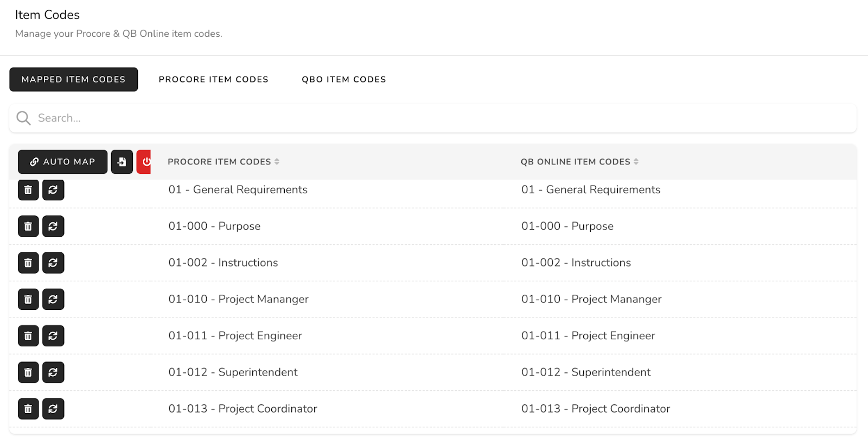Trash the 01-012 - Superintendent mapping
The width and height of the screenshot is (868, 444).
click(x=28, y=372)
